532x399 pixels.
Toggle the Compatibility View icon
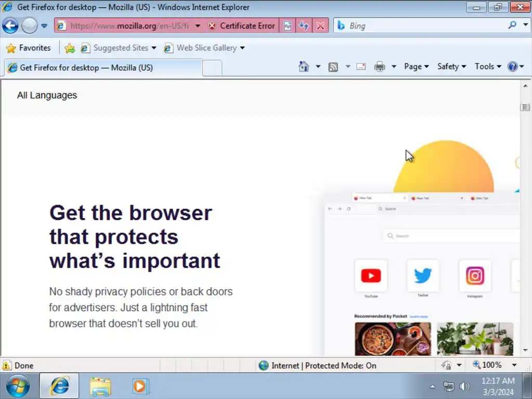point(287,26)
